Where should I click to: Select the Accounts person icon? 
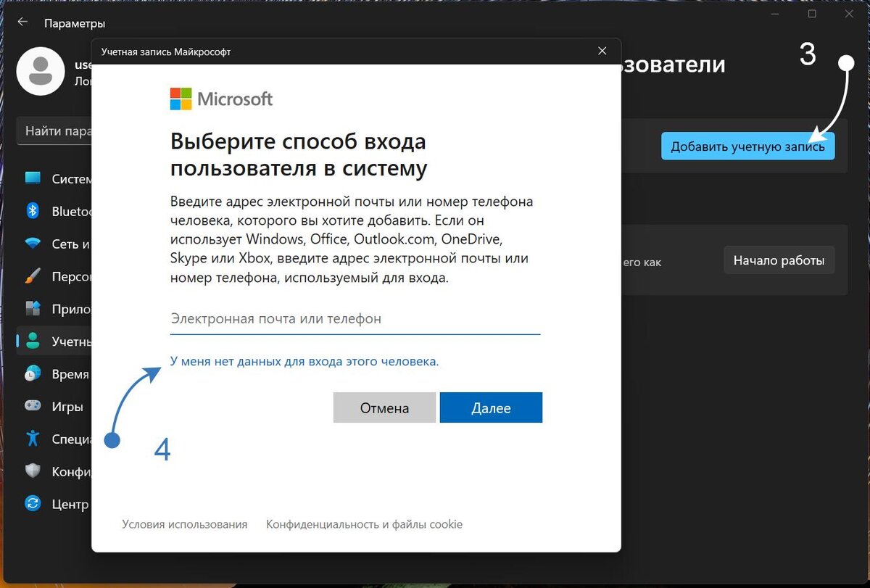(33, 341)
